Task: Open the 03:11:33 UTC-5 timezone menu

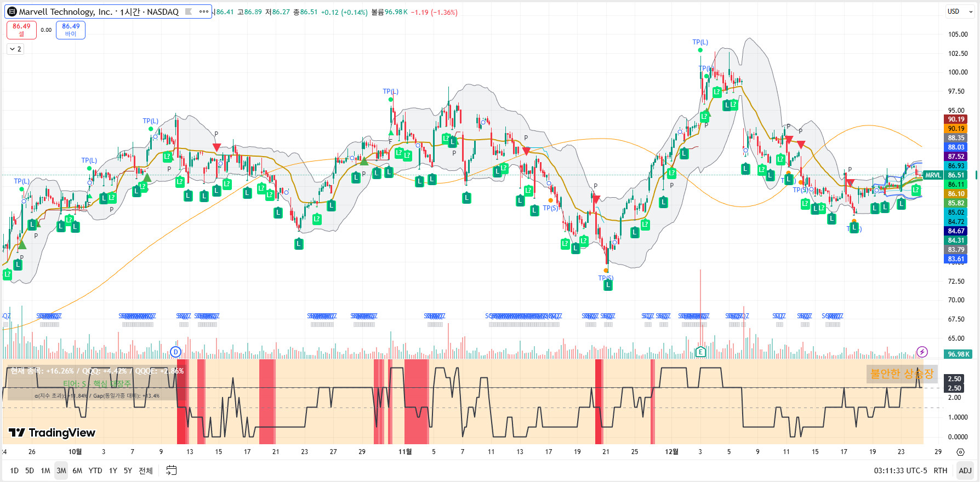Action: click(901, 470)
